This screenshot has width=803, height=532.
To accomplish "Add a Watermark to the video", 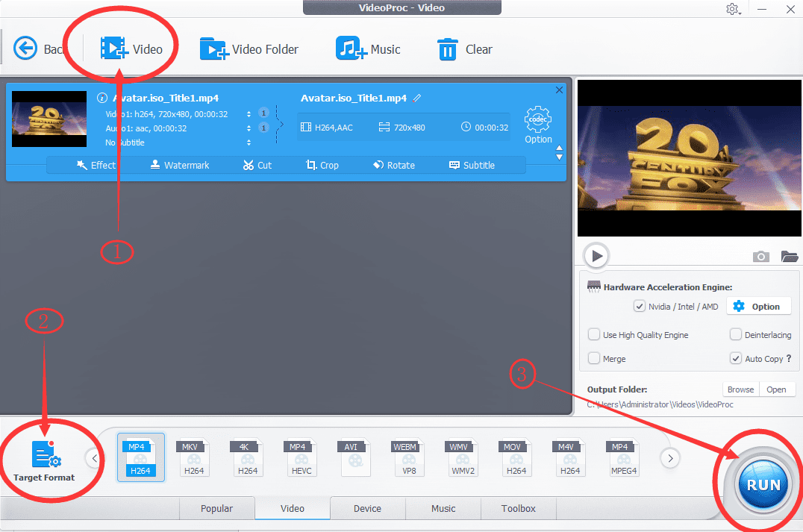I will click(180, 166).
